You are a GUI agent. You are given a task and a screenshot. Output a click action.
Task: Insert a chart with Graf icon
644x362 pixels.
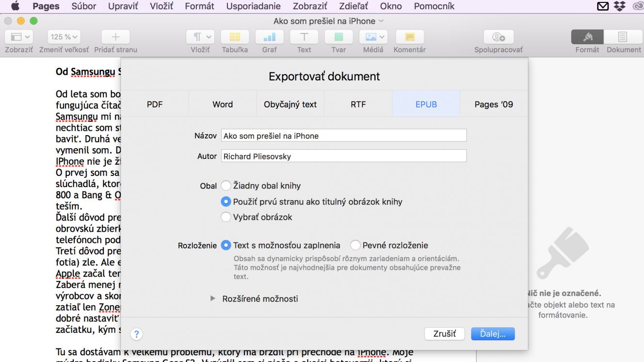click(269, 37)
